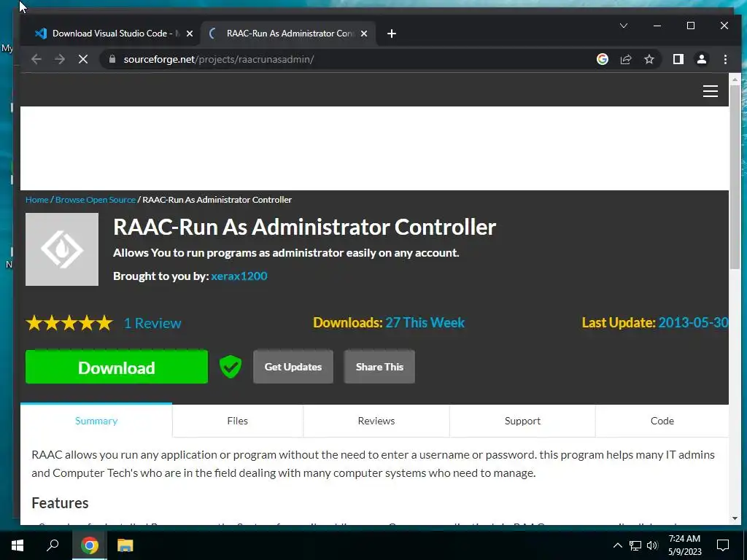Click the 2013-05-30 last update link
Viewport: 747px width, 560px height.
(x=693, y=323)
